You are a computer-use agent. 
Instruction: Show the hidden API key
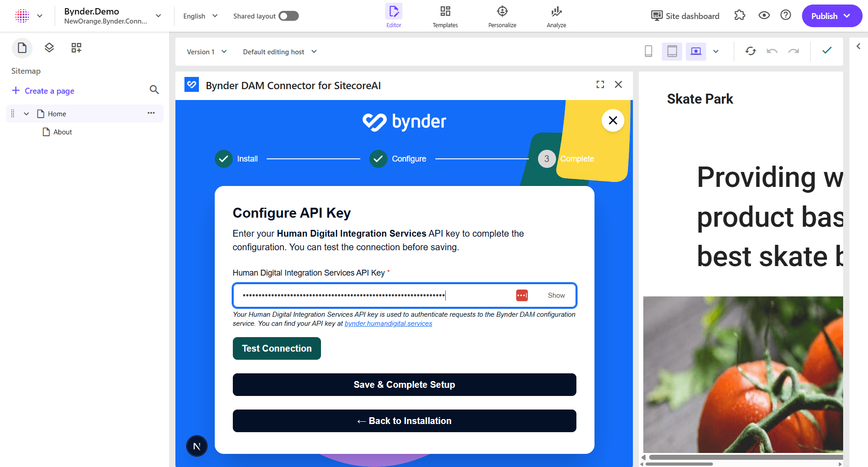coord(556,295)
